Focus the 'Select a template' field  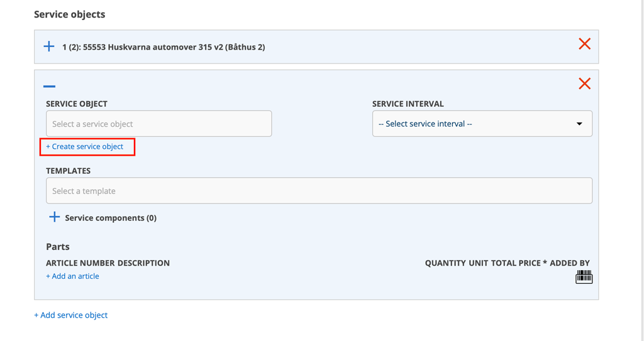(319, 191)
